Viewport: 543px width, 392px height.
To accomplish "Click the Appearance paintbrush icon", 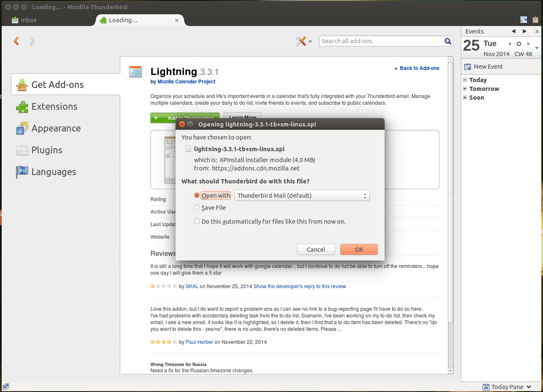I will point(22,128).
